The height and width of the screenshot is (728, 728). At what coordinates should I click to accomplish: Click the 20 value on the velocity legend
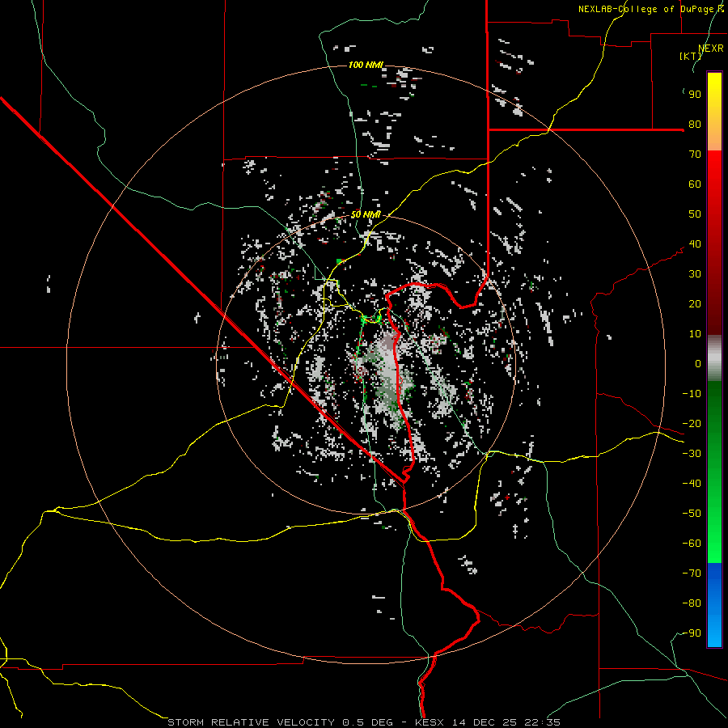pos(695,304)
